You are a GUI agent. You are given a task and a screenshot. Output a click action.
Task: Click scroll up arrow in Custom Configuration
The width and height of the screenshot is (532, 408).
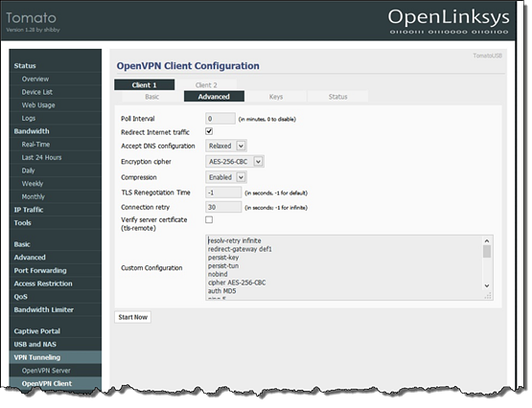[487, 241]
